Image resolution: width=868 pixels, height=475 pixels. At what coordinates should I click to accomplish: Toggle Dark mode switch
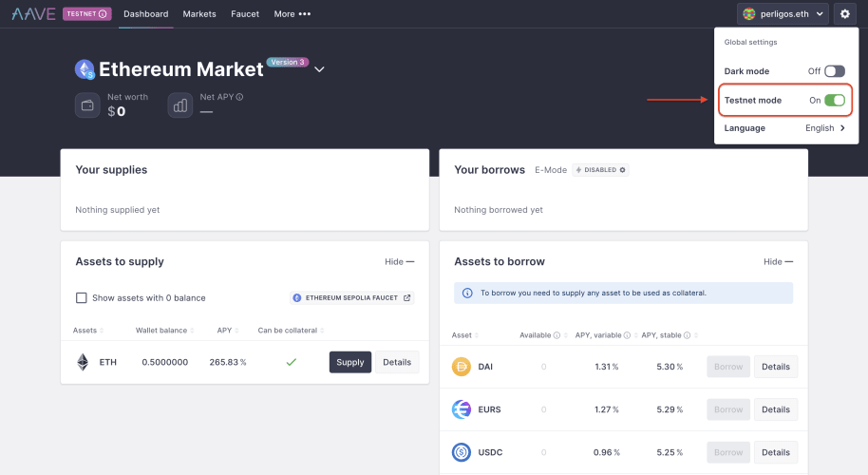pos(834,71)
